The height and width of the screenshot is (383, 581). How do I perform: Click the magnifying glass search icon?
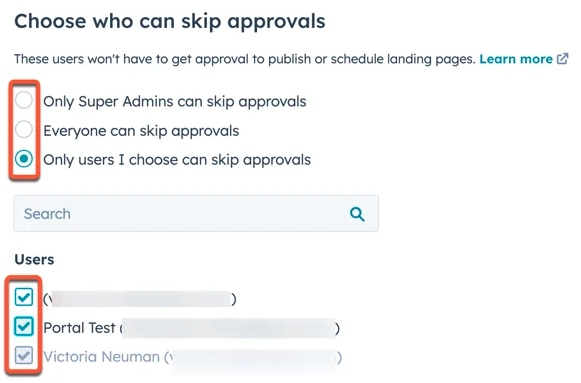point(357,214)
